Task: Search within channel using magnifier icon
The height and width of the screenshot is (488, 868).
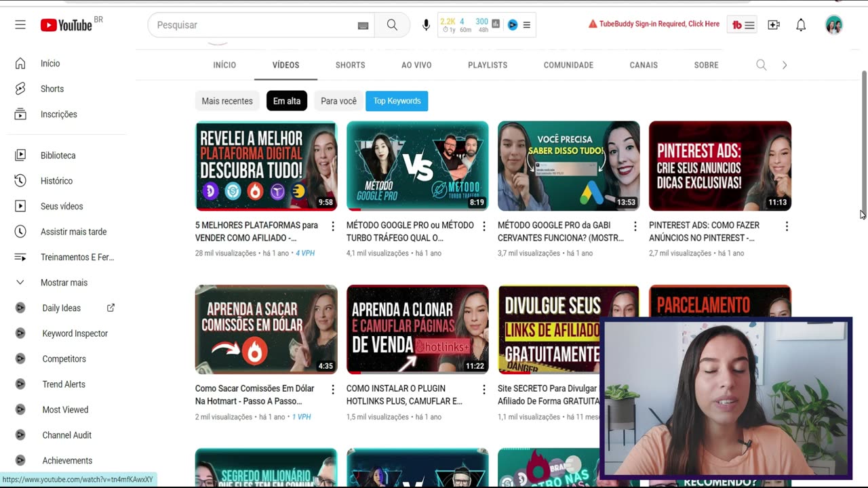Action: click(762, 65)
